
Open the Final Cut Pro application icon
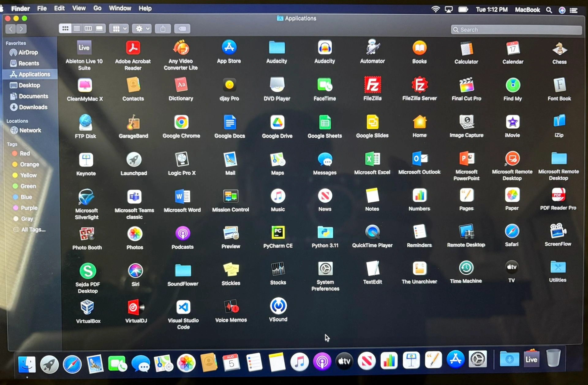click(x=466, y=85)
